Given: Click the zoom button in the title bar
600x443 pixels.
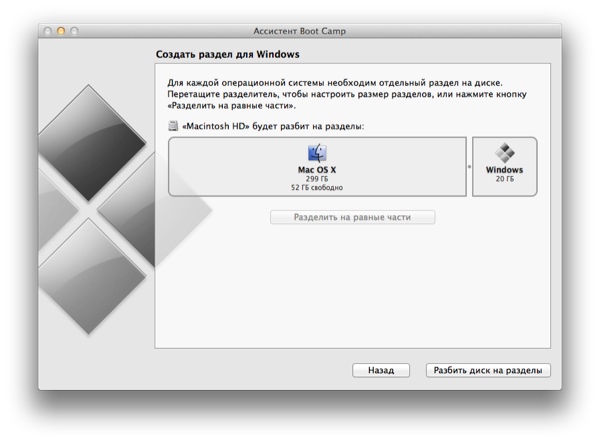Looking at the screenshot, I should pos(74,31).
